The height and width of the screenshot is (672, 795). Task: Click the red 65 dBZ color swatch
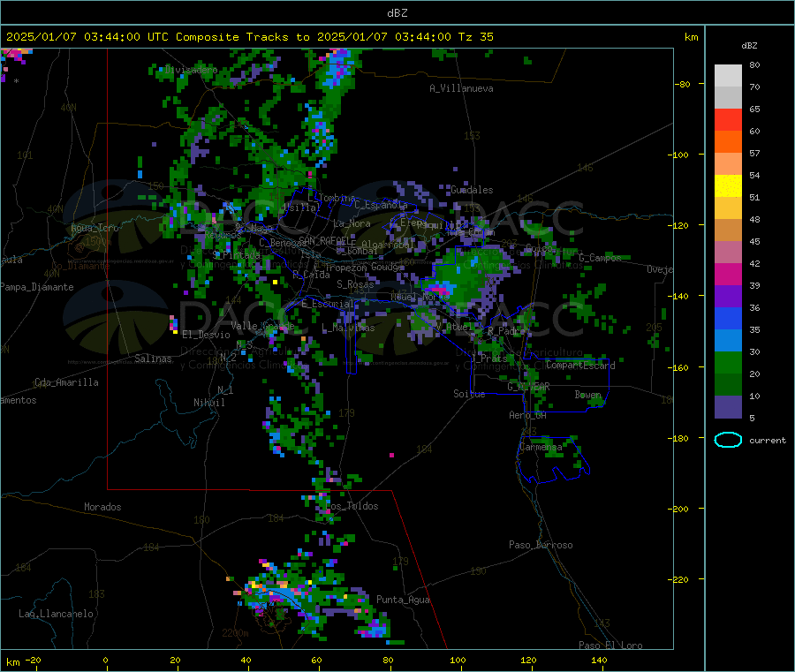[728, 119]
